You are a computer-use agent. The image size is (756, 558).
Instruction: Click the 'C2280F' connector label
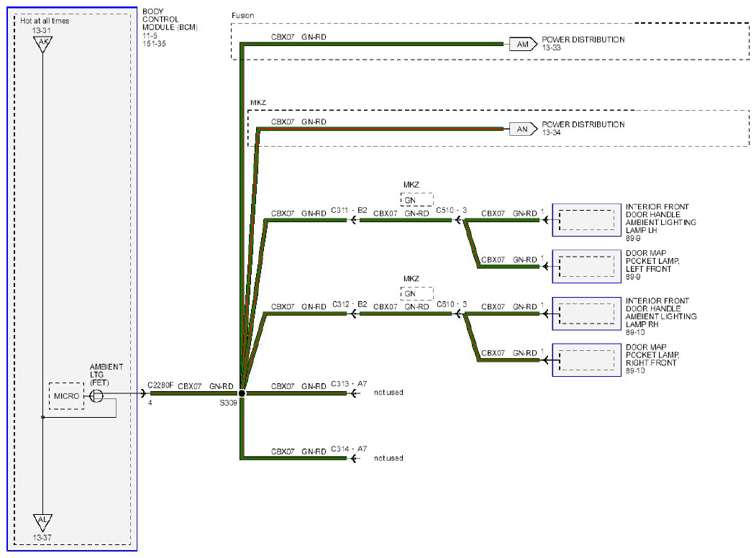click(160, 385)
